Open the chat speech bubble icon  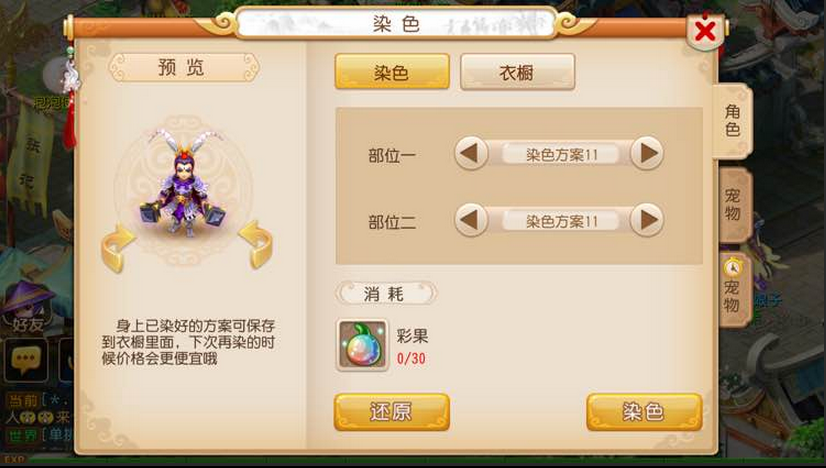point(26,360)
